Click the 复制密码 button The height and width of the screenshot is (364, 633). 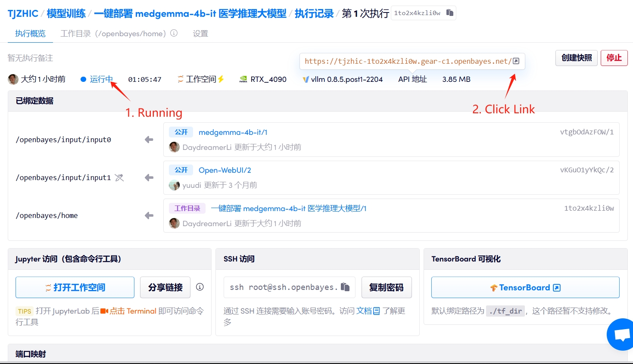pos(386,287)
